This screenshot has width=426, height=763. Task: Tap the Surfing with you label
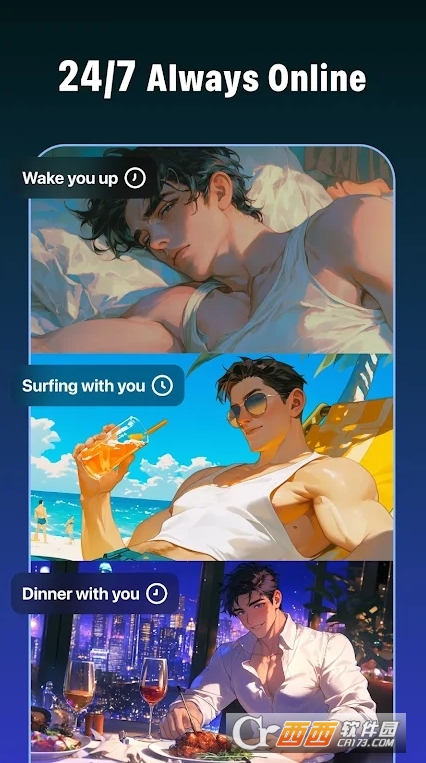(84, 386)
